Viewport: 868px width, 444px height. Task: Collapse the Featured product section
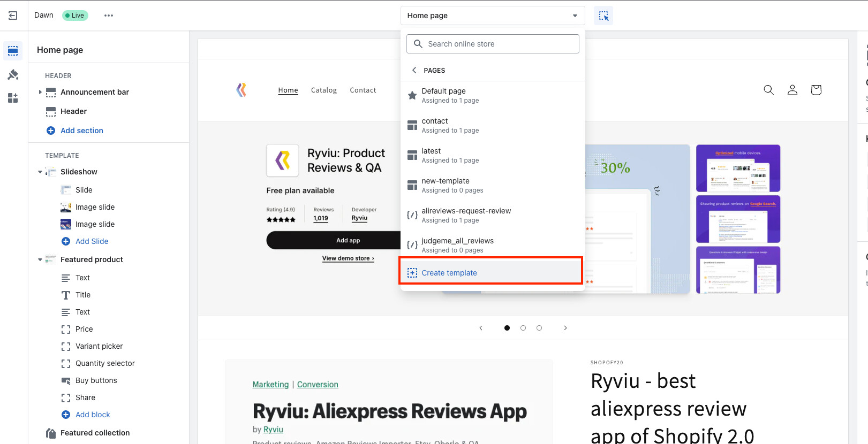[x=40, y=259]
